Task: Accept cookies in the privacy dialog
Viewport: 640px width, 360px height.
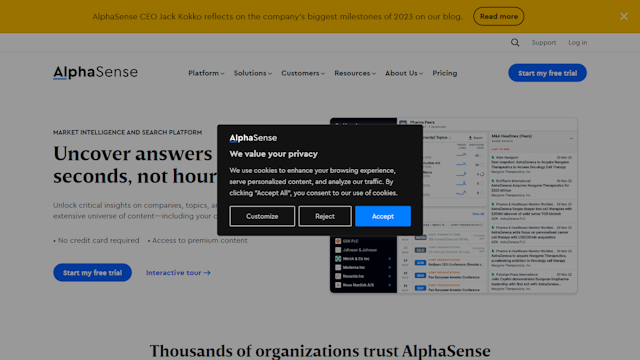Action: (383, 216)
